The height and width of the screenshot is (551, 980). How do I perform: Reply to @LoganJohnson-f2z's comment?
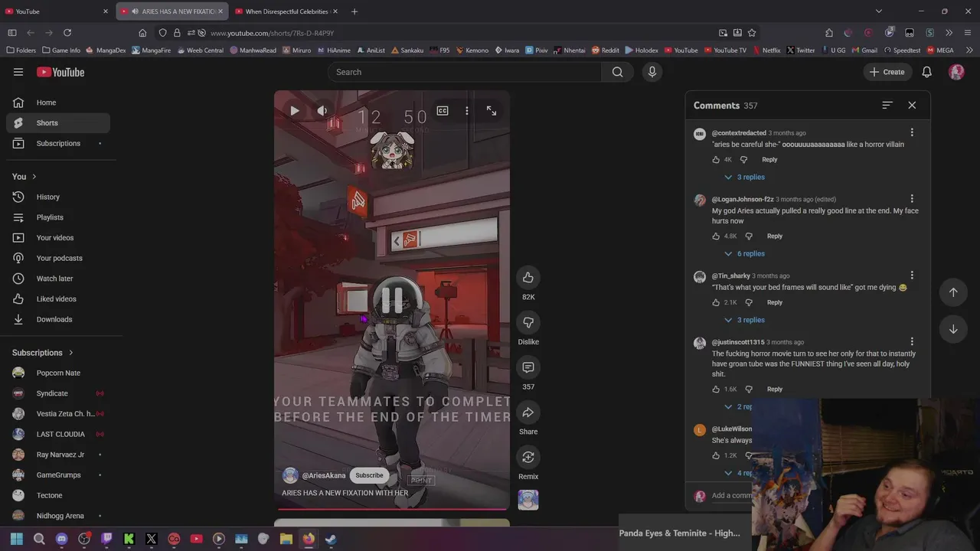pyautogui.click(x=775, y=236)
